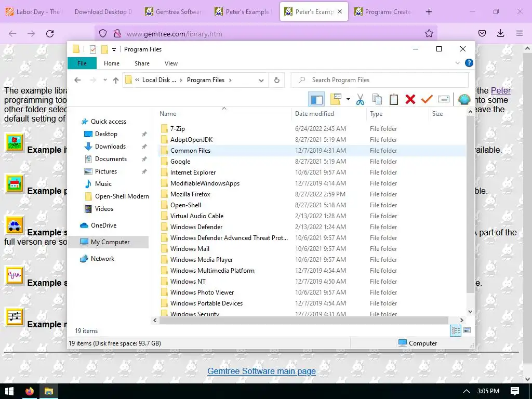
Task: Open the Firefox Downloads arrow icon
Action: pyautogui.click(x=500, y=33)
